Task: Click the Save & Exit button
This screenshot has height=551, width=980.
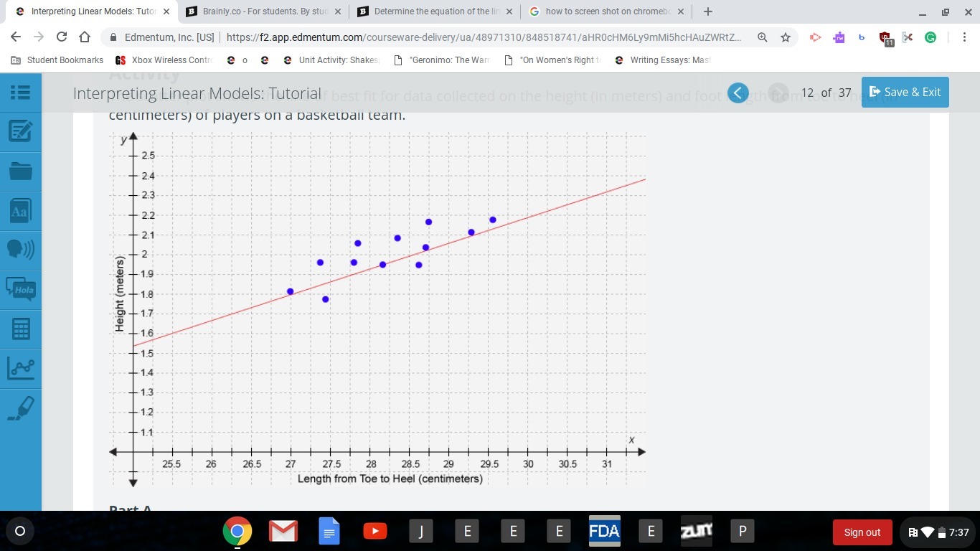Action: tap(905, 92)
